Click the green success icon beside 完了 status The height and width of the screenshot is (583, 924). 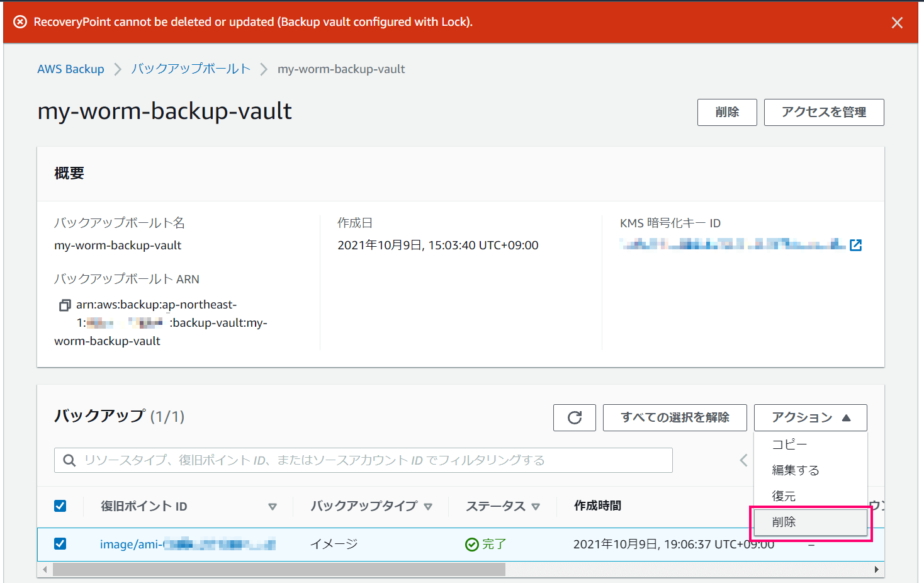471,544
